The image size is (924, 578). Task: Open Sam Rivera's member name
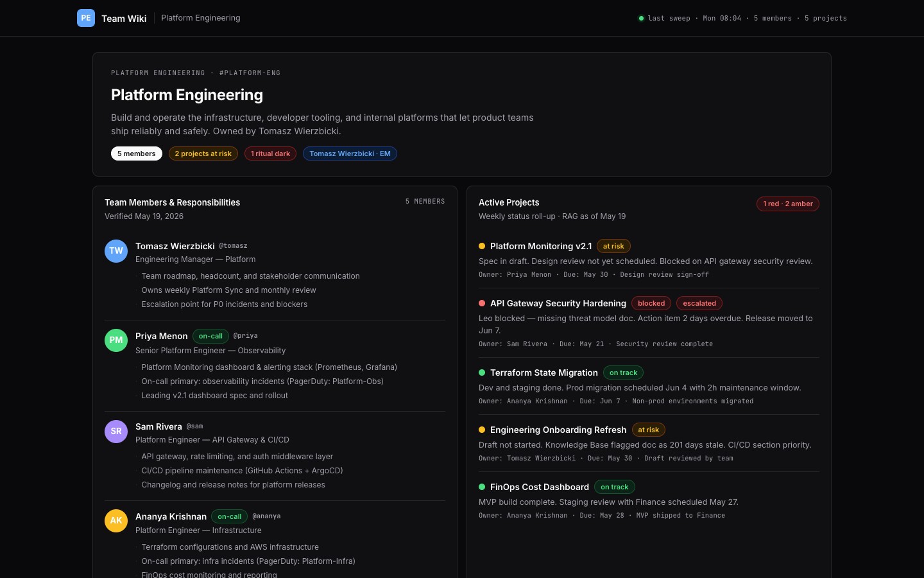[x=158, y=426]
